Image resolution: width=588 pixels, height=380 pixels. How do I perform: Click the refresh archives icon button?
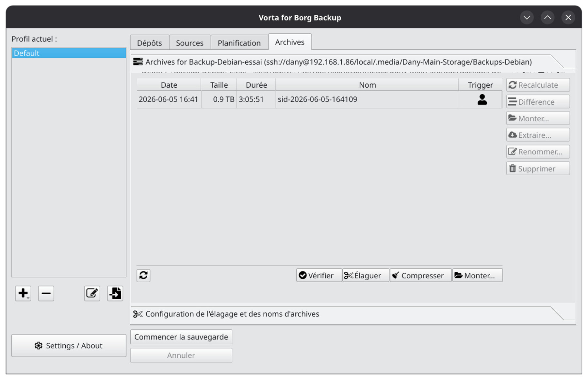[x=143, y=275]
